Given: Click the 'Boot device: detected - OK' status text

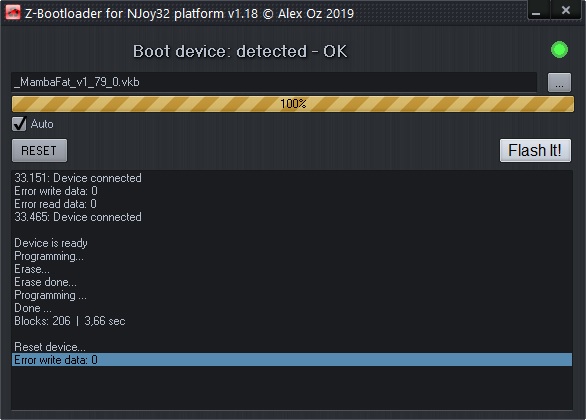Looking at the screenshot, I should click(x=240, y=51).
